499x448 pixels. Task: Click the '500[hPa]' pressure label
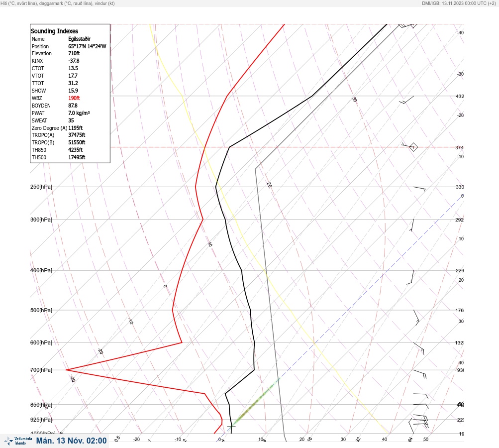(41, 311)
